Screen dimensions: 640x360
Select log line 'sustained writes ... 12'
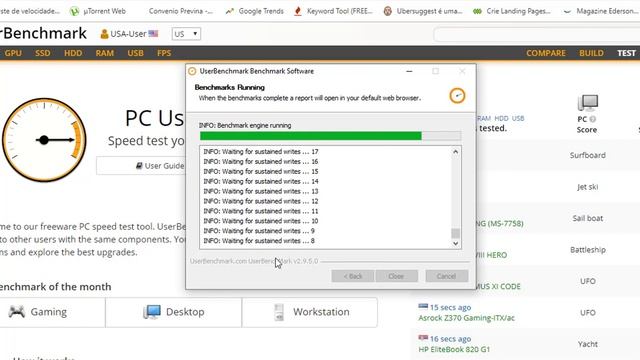click(261, 201)
